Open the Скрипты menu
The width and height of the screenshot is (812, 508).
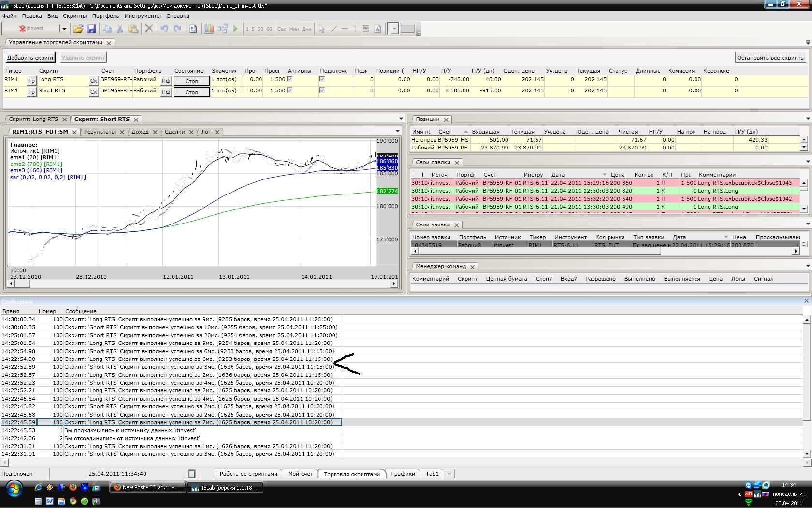click(x=74, y=16)
